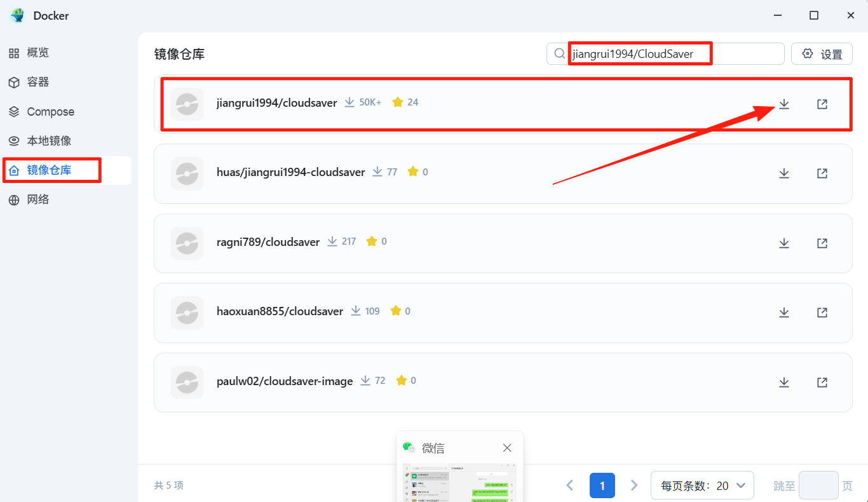Click the ragni789/cloudsaver image thumbnail
The image size is (868, 502).
point(187,243)
